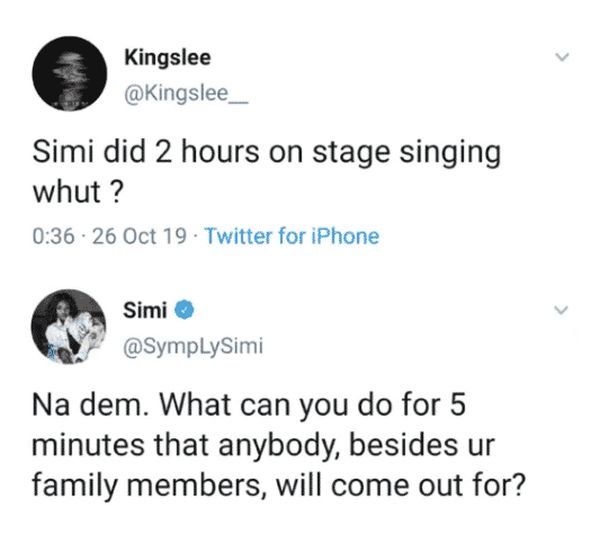The width and height of the screenshot is (600, 553).
Task: Click the line starting 'Na dem. What can you'
Action: coord(249,406)
